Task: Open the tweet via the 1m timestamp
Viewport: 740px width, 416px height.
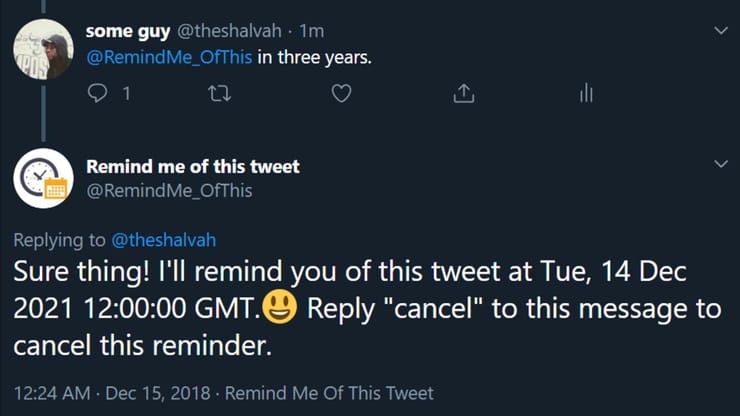Action: point(311,31)
